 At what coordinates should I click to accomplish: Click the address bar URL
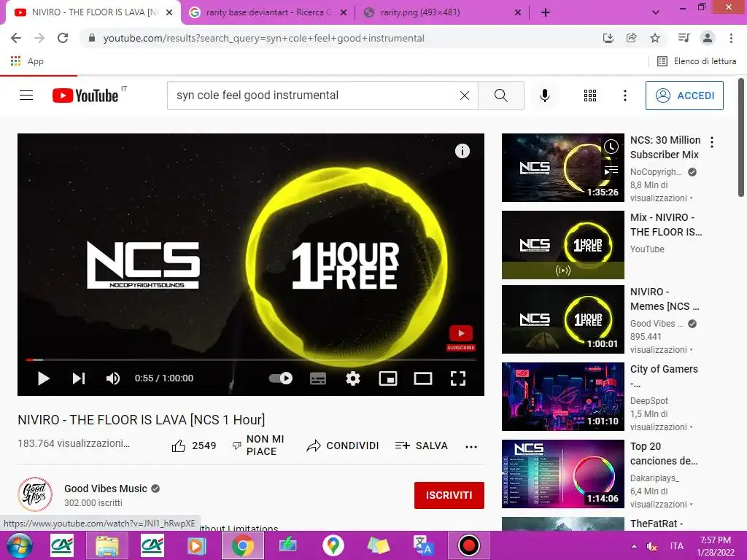tap(264, 38)
